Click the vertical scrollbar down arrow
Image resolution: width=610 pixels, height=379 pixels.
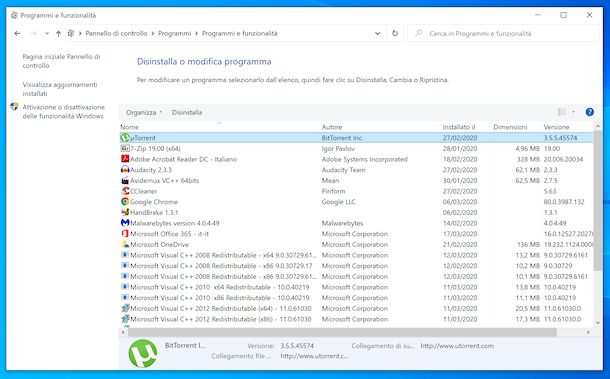pyautogui.click(x=598, y=323)
